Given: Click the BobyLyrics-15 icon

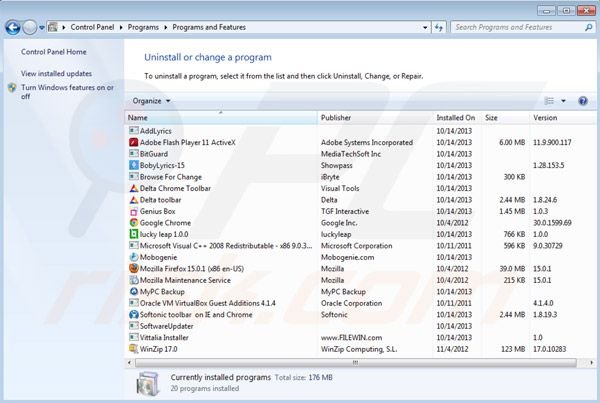Looking at the screenshot, I should tap(134, 165).
